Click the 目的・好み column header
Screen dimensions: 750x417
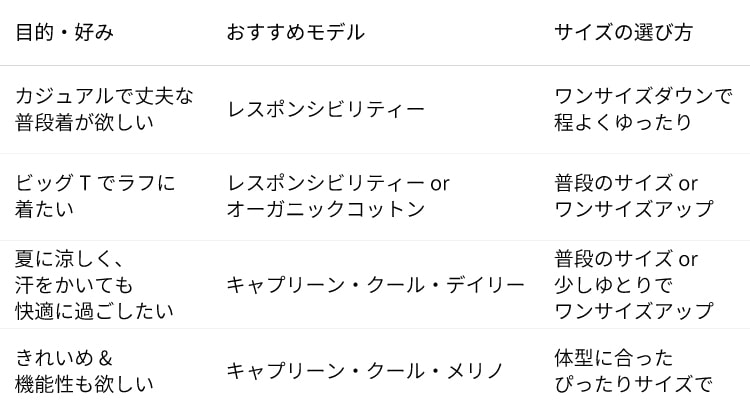pyautogui.click(x=65, y=33)
